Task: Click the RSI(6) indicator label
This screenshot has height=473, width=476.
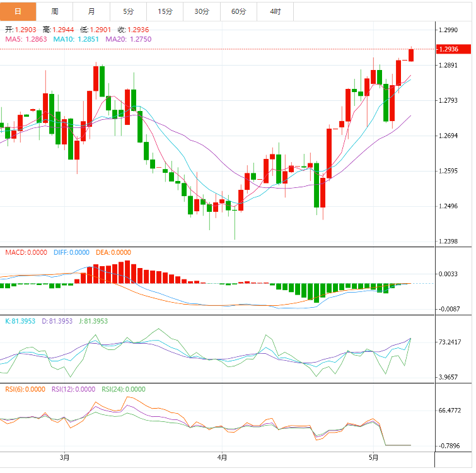Action: click(x=25, y=390)
